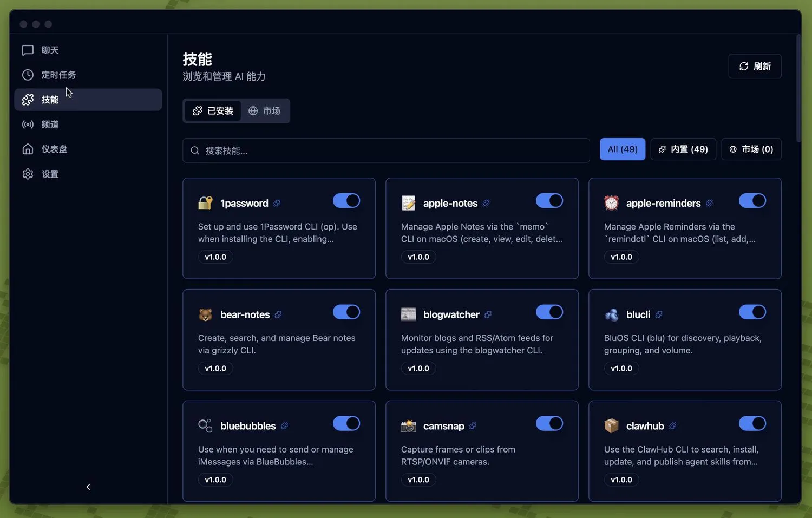The image size is (812, 518).
Task: Switch to the 已安装 installed tab
Action: [x=213, y=111]
